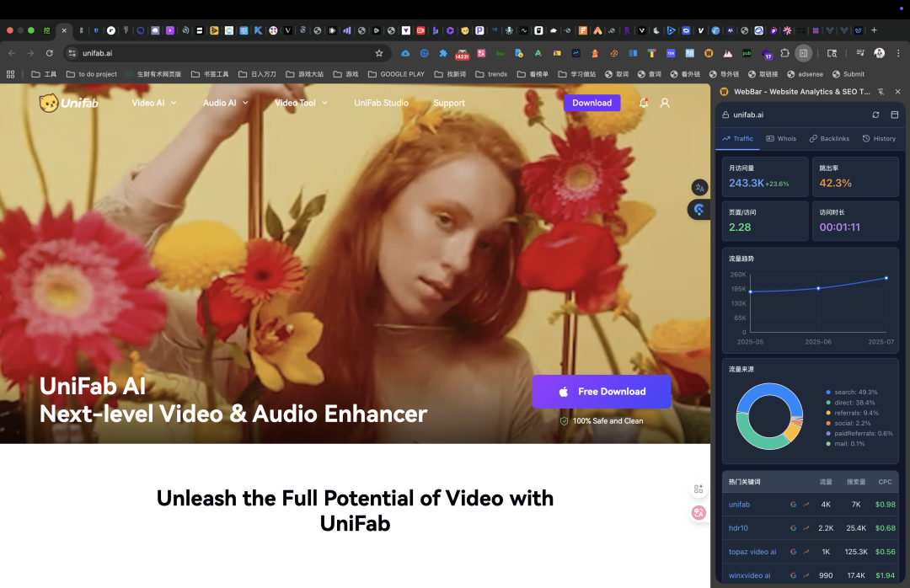Click the direct: 38.4% legend entry
The image size is (910, 588).
(x=850, y=403)
